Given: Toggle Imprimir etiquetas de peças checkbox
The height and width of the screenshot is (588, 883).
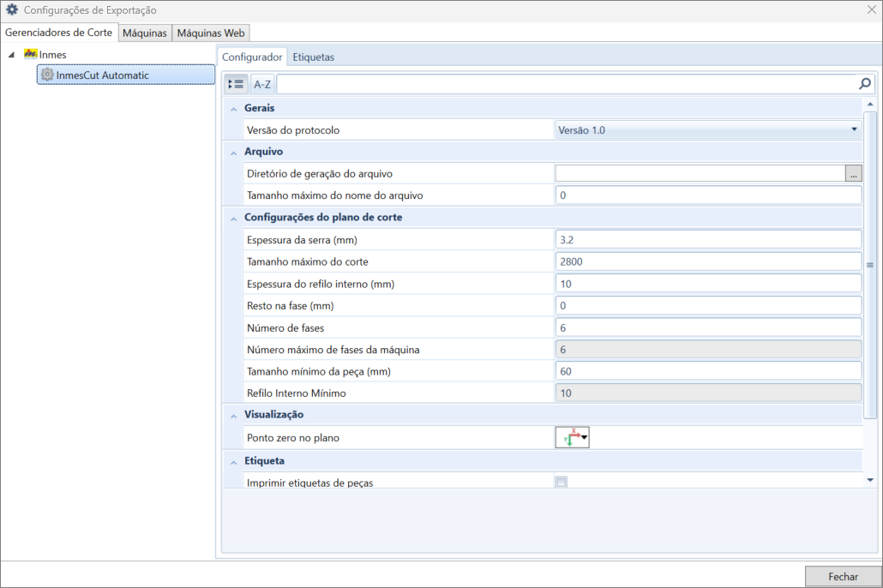Looking at the screenshot, I should click(562, 482).
